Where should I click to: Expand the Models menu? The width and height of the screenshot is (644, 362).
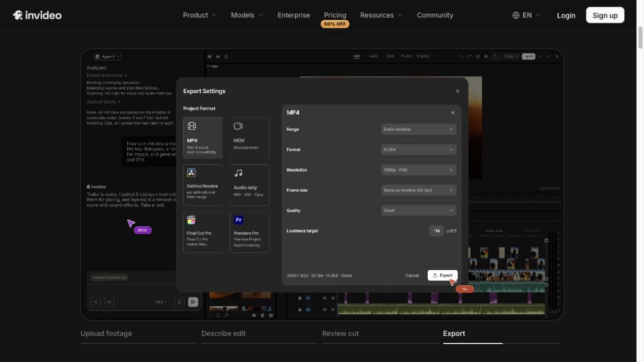click(x=247, y=15)
